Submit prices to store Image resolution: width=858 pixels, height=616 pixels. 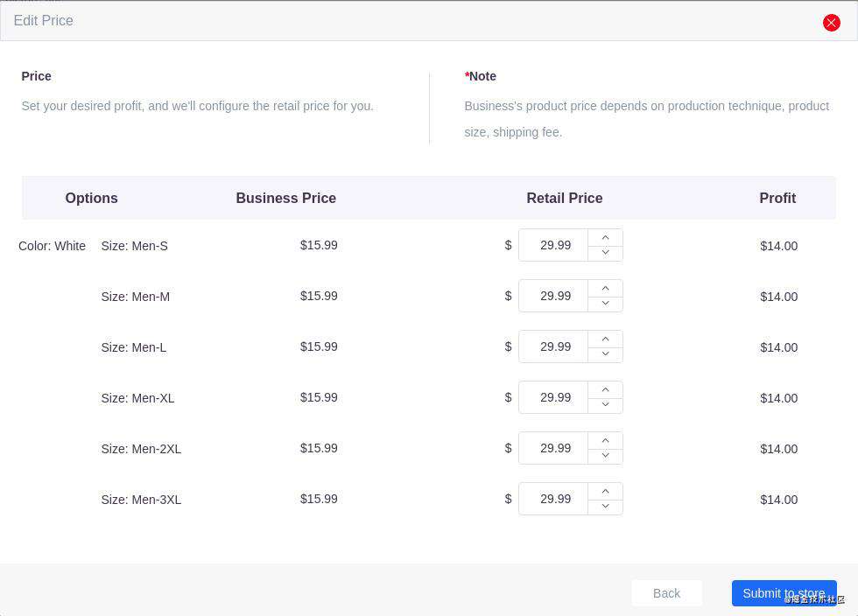[784, 593]
